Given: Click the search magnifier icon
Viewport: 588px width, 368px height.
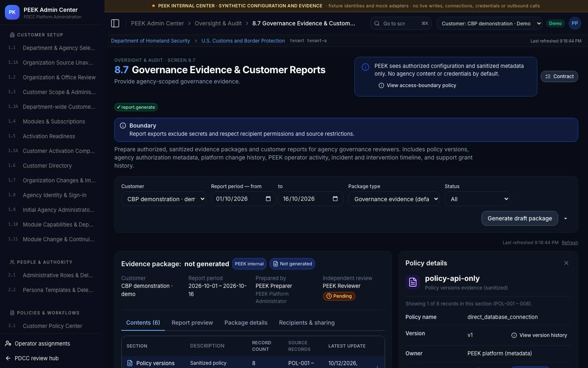Looking at the screenshot, I should 377,23.
